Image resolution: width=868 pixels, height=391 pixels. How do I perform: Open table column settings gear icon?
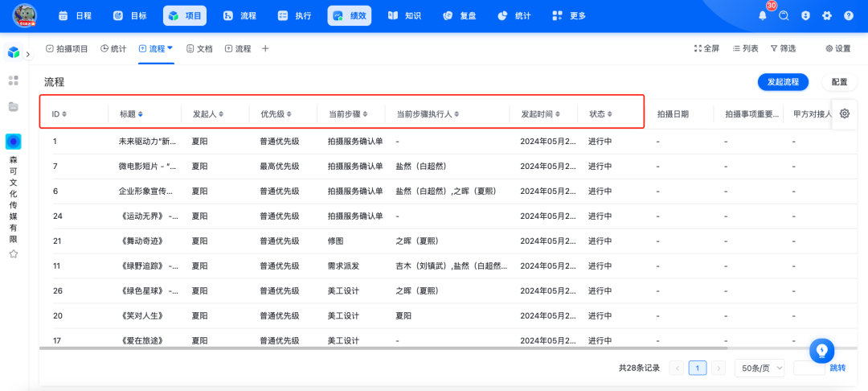coord(844,113)
